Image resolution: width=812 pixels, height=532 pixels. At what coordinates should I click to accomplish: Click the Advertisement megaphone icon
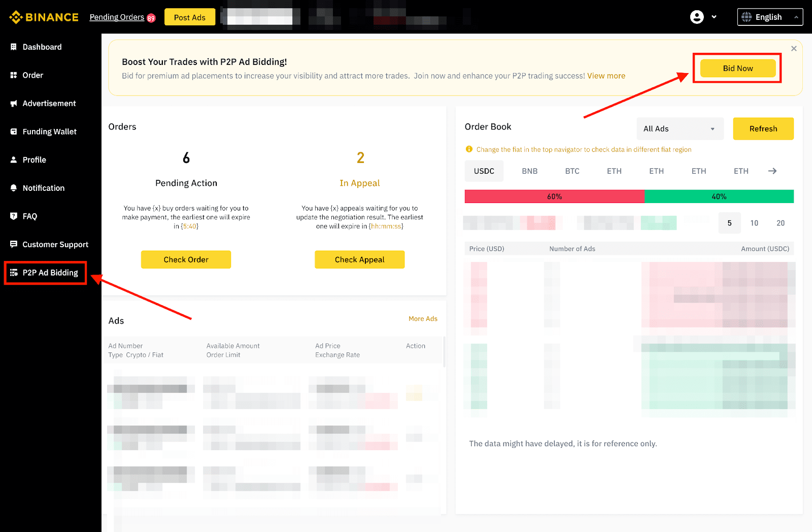14,103
